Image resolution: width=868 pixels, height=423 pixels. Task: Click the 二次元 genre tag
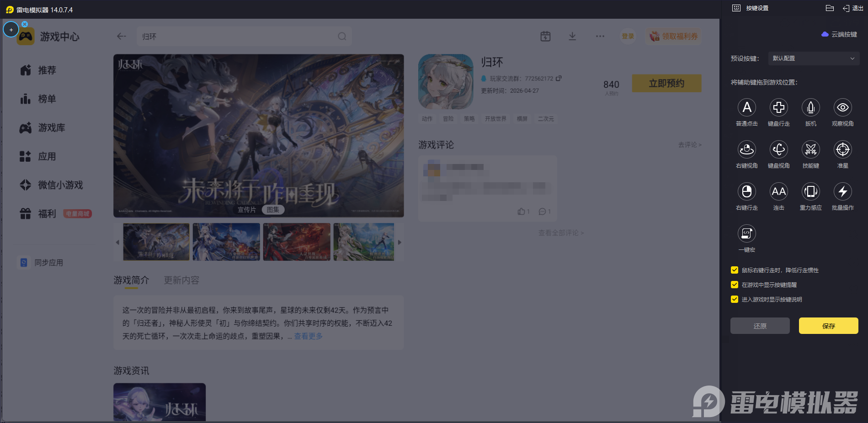[546, 119]
